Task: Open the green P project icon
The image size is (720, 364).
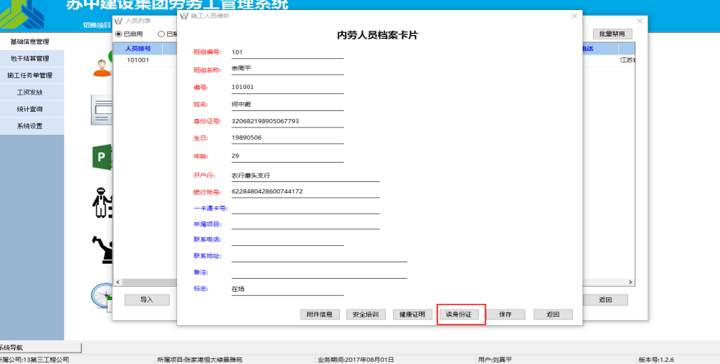Action: click(x=101, y=157)
